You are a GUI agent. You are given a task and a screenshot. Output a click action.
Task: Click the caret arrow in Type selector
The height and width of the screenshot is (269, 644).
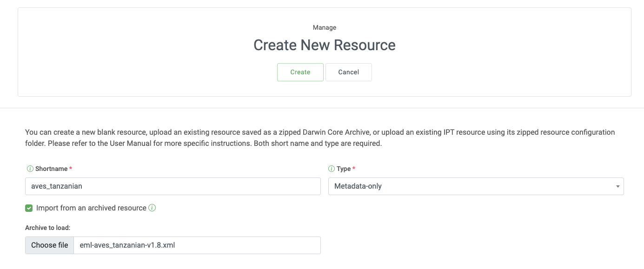pos(617,186)
